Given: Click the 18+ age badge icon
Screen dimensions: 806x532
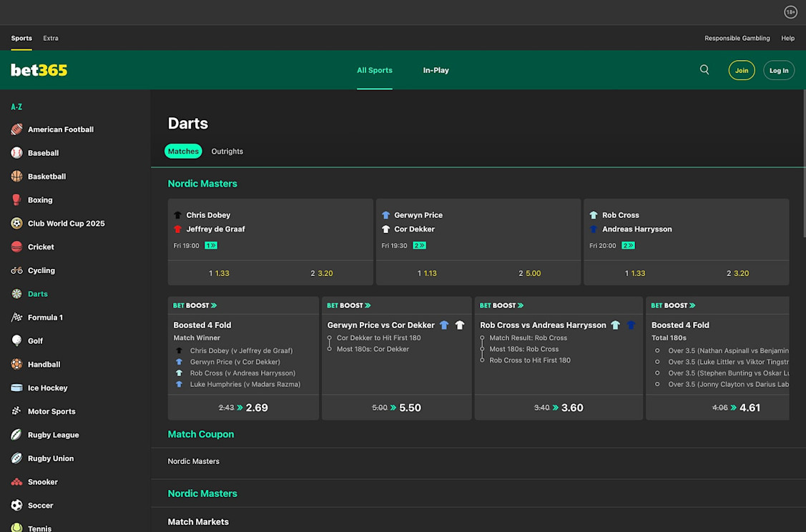Looking at the screenshot, I should pyautogui.click(x=790, y=12).
